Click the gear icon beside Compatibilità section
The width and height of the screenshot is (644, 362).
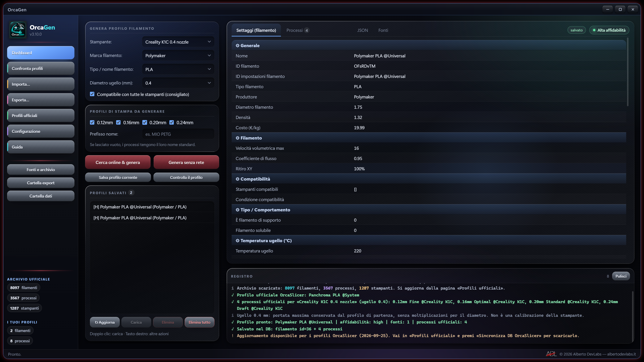(x=238, y=179)
